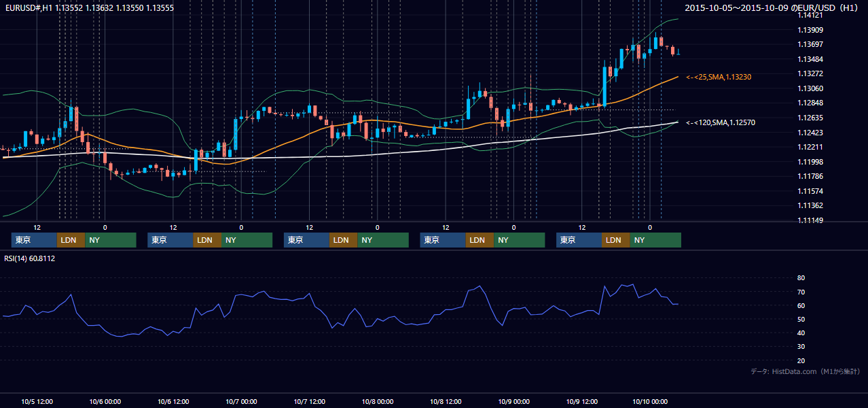
Task: Click the leftmost LDN session block
Action: tap(71, 240)
